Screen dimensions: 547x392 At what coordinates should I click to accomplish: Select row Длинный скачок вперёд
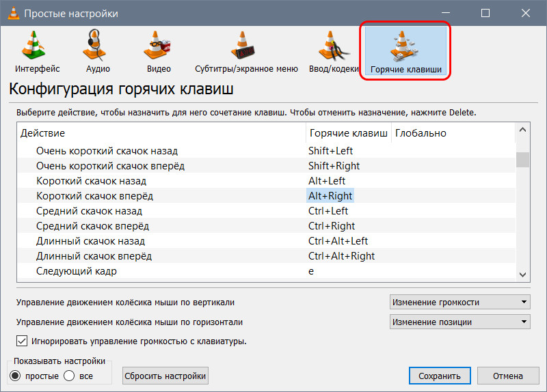267,256
